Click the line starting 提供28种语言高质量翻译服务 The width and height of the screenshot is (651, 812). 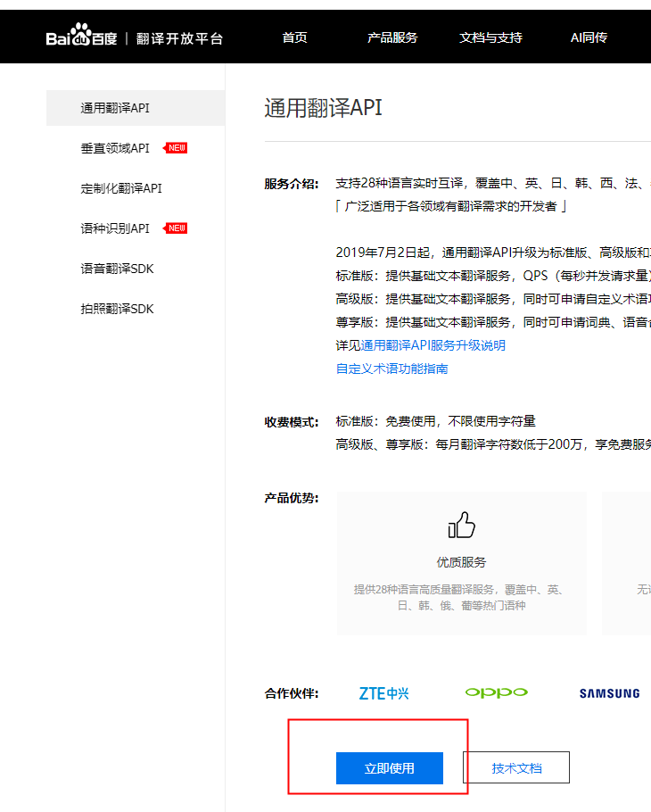[458, 590]
